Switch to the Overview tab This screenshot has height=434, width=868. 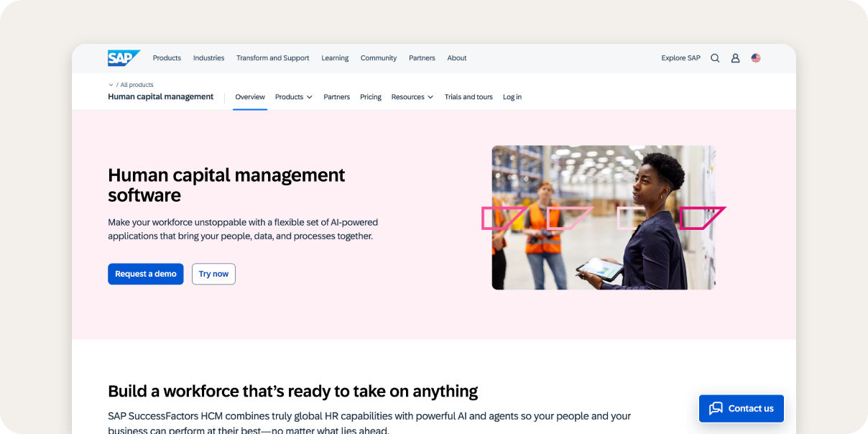[x=249, y=96]
